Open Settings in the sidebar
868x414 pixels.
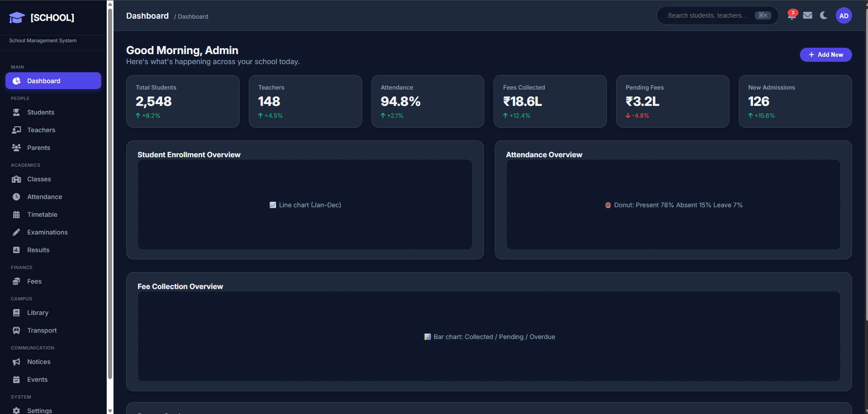click(x=53, y=410)
